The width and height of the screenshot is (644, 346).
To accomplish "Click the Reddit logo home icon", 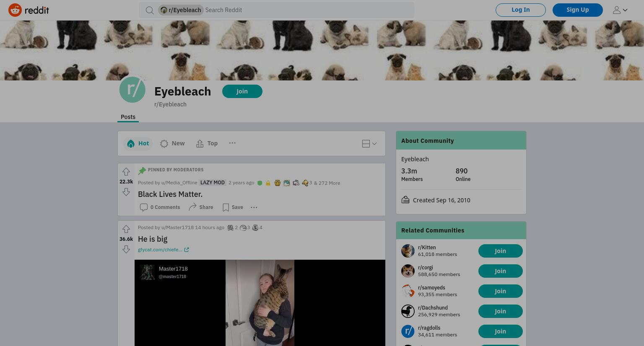I will [29, 10].
